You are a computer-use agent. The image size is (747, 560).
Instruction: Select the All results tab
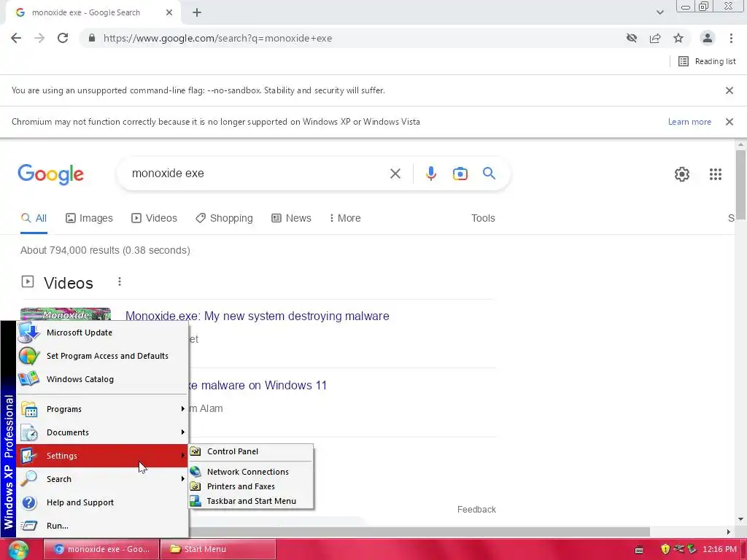click(34, 218)
